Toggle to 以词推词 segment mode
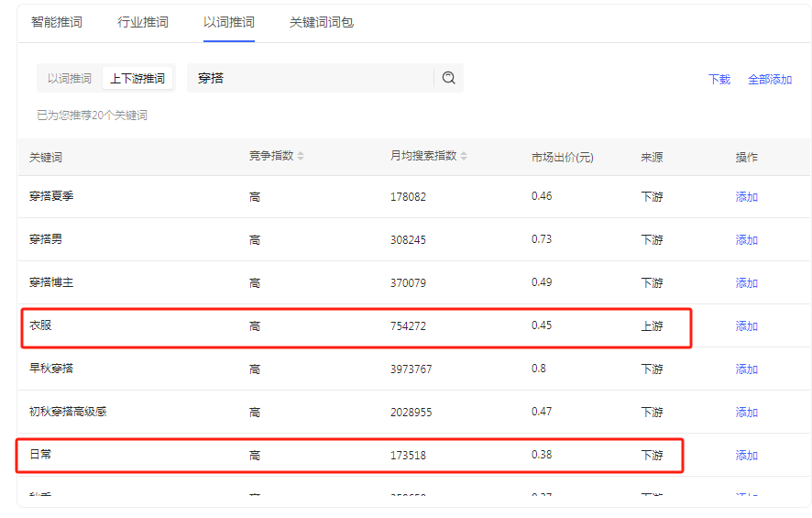The width and height of the screenshot is (812, 518). click(70, 79)
